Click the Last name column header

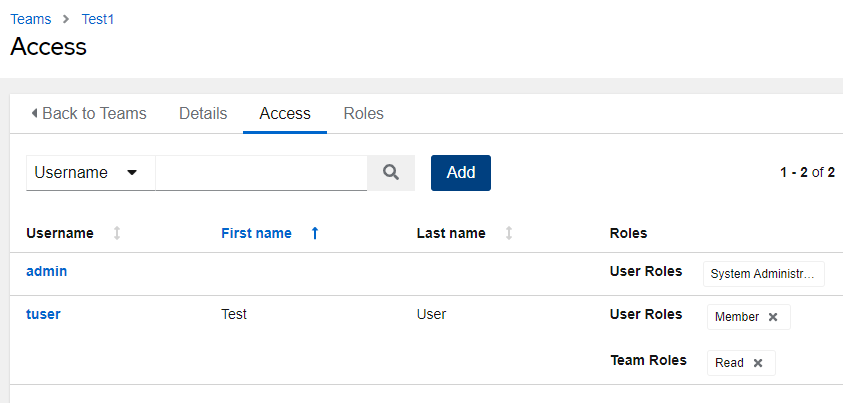[451, 233]
